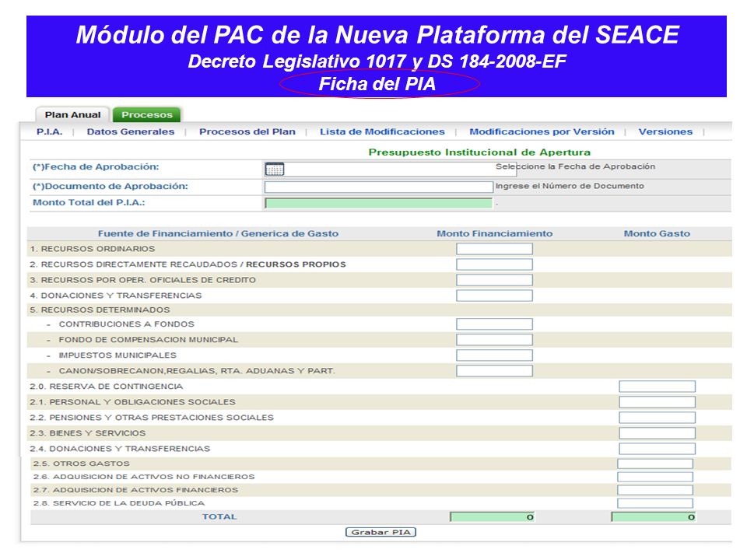Click Servicio de la Deuda Pública field

(655, 503)
